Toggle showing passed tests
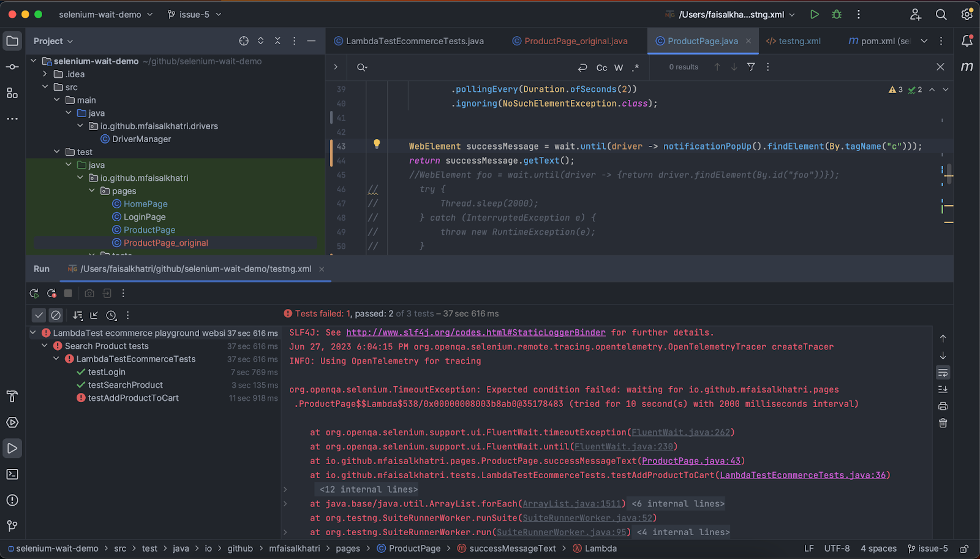This screenshot has width=980, height=559. (x=39, y=314)
